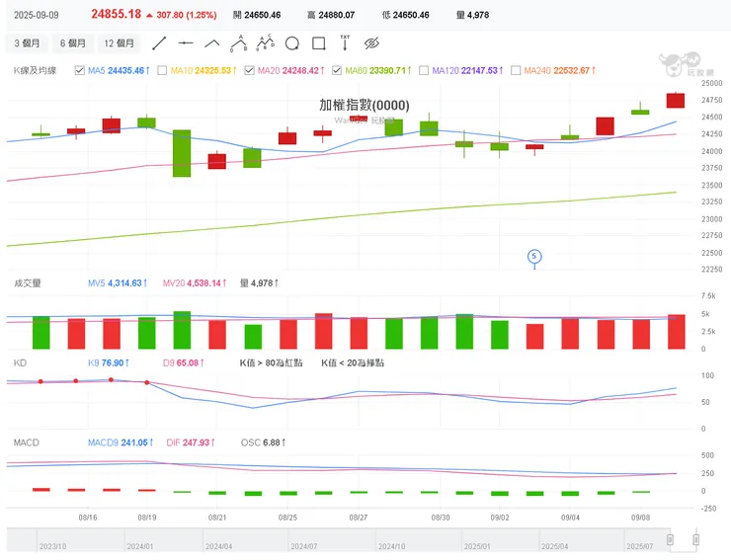Click the 09/08 date on x-axis
731x560 pixels.
pos(640,518)
